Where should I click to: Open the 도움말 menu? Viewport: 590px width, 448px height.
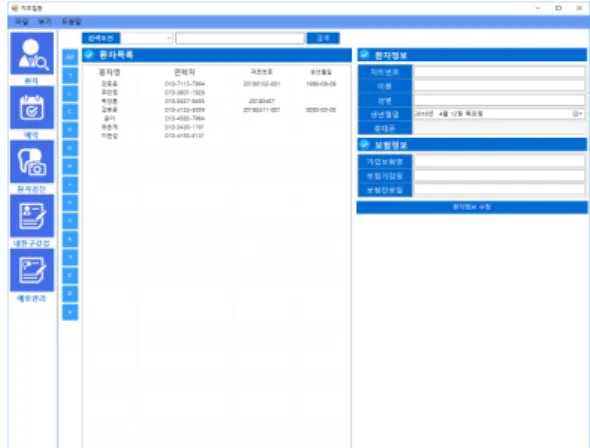(71, 22)
